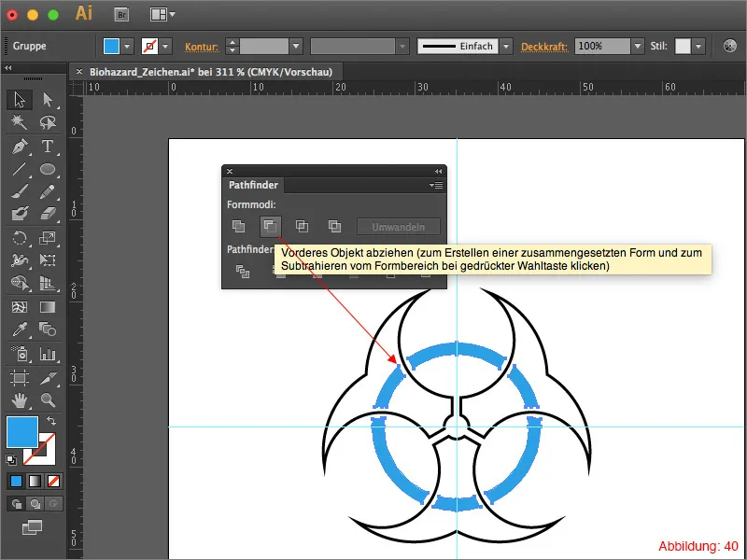Select the Gradient tool
Screen dimensions: 747x560
48,307
